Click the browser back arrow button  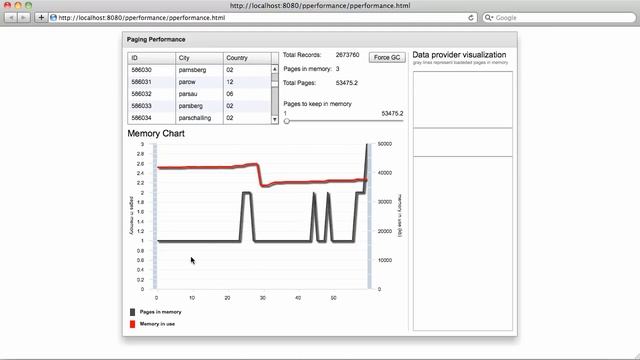click(11, 18)
